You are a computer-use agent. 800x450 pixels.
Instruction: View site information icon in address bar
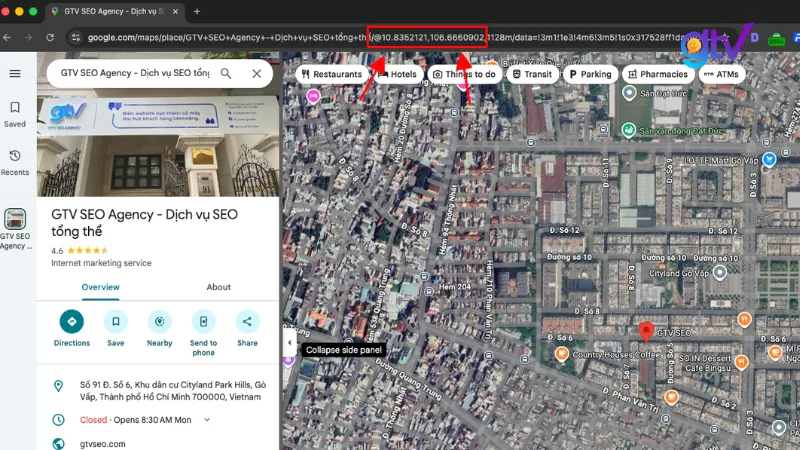(76, 37)
